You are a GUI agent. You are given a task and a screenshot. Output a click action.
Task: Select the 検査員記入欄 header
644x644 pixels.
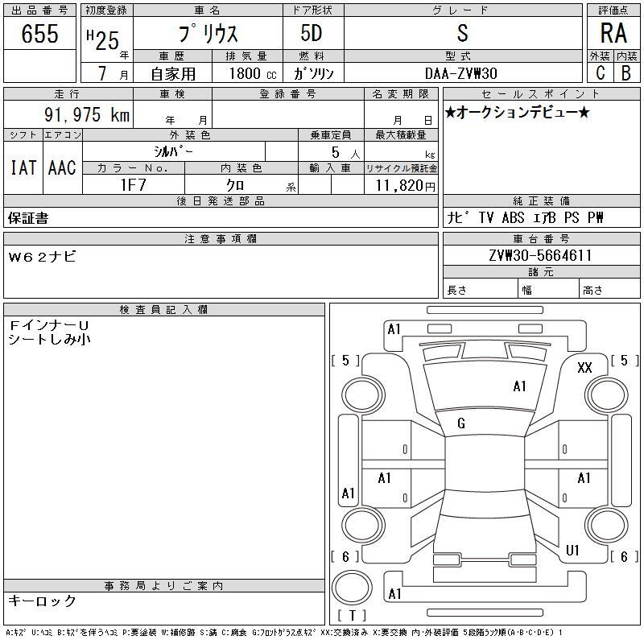coord(164,309)
